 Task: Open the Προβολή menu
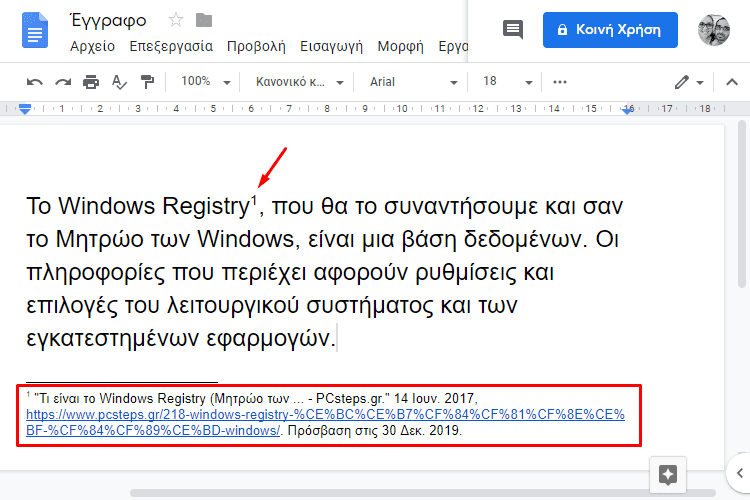point(256,46)
